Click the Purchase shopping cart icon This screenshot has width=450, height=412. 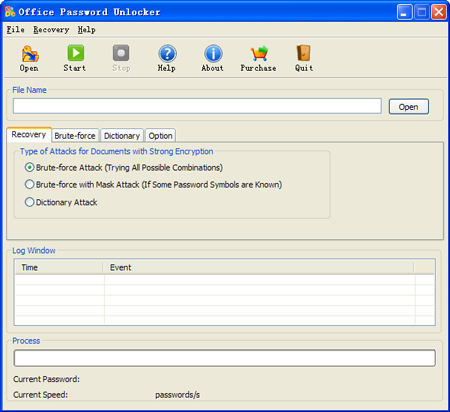click(x=259, y=53)
